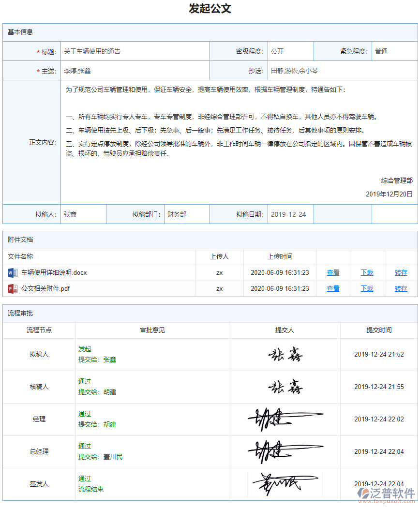
Task: 查看 the 公文相关附件.pdf file
Action: [x=333, y=288]
